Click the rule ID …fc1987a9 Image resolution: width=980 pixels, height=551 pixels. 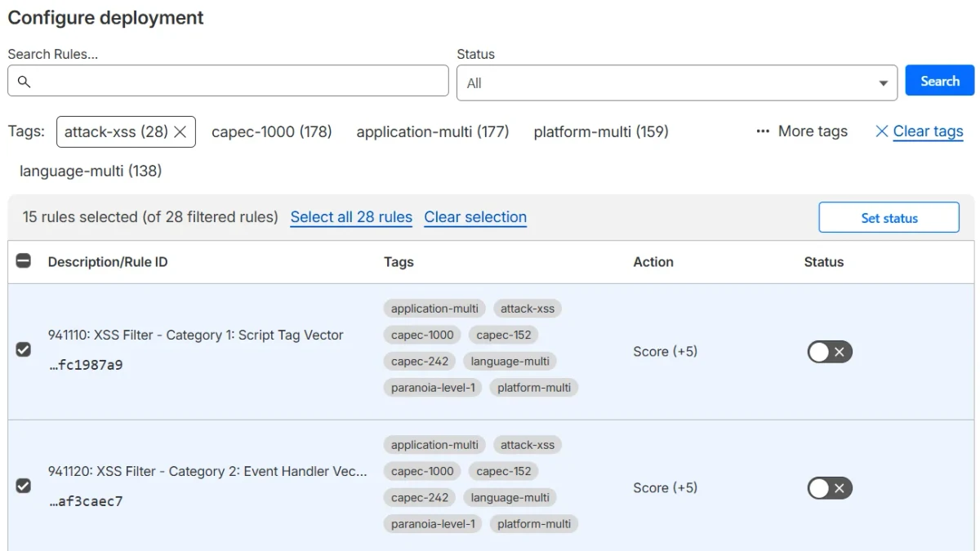[x=86, y=365]
